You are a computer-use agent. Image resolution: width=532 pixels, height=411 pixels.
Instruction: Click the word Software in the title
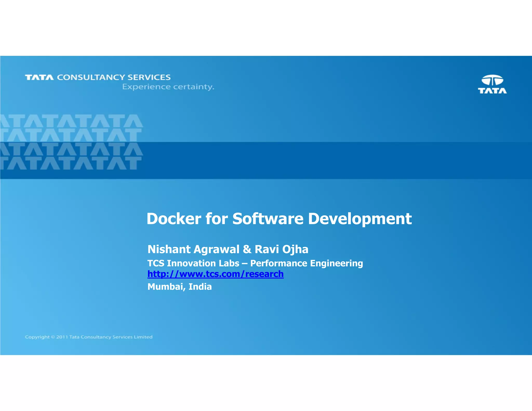point(268,219)
